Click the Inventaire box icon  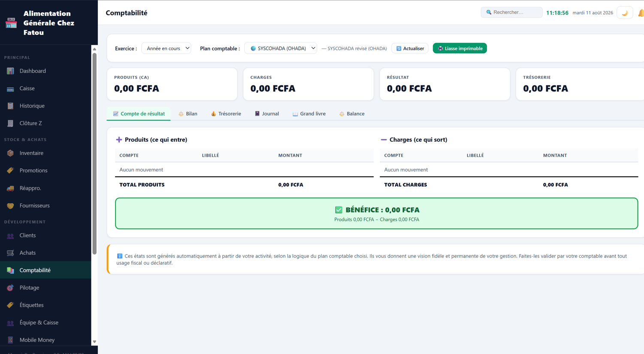[x=10, y=153]
